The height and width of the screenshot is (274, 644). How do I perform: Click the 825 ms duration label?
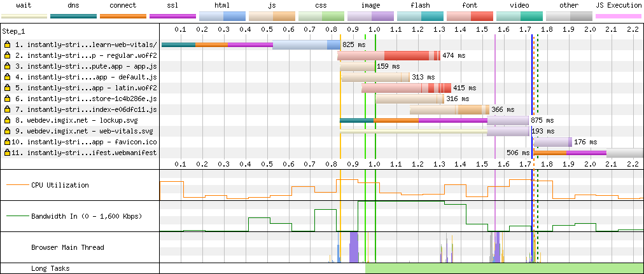(354, 45)
